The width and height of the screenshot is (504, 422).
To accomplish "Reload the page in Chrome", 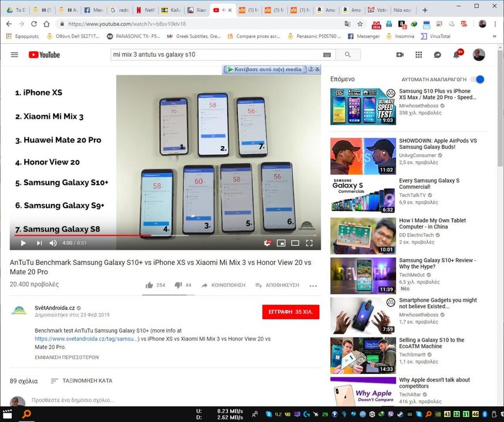I will tap(34, 24).
